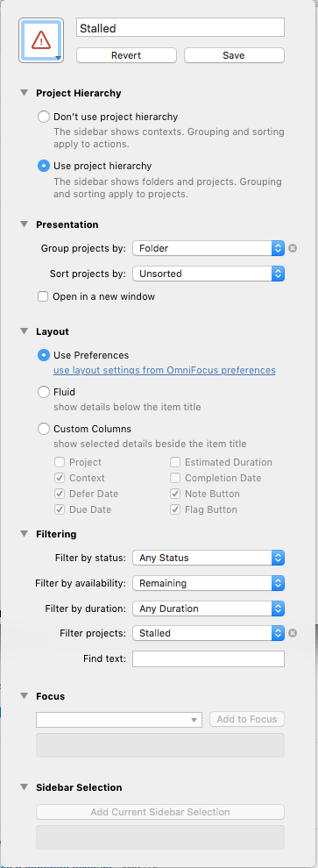Collapse the Sidebar Selection section
Image resolution: width=318 pixels, height=868 pixels.
pos(24,786)
